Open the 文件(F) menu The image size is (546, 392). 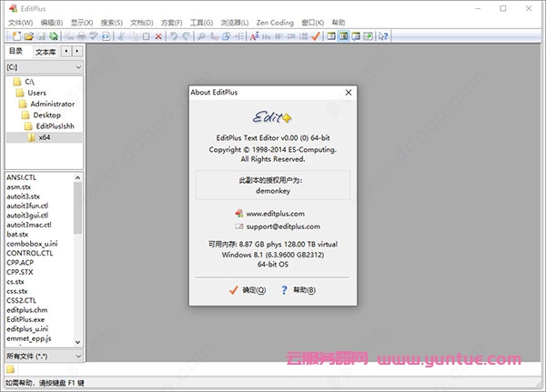coord(20,21)
